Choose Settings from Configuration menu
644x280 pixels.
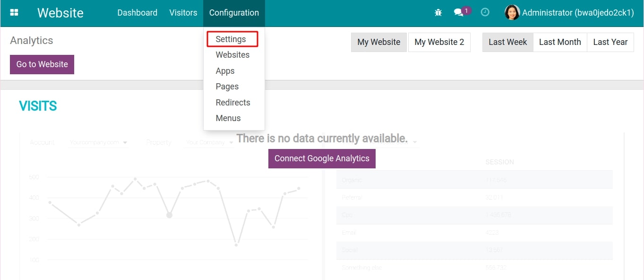pyautogui.click(x=231, y=39)
